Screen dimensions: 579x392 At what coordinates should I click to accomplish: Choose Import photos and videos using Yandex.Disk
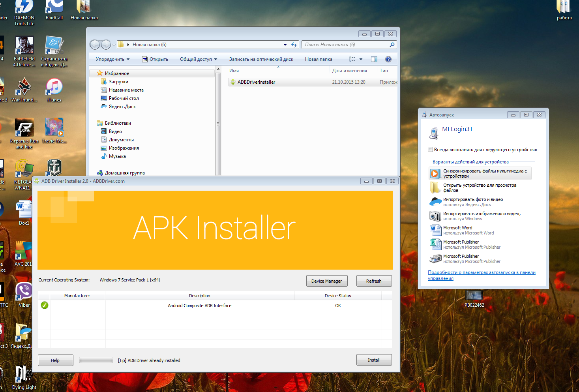click(x=472, y=202)
